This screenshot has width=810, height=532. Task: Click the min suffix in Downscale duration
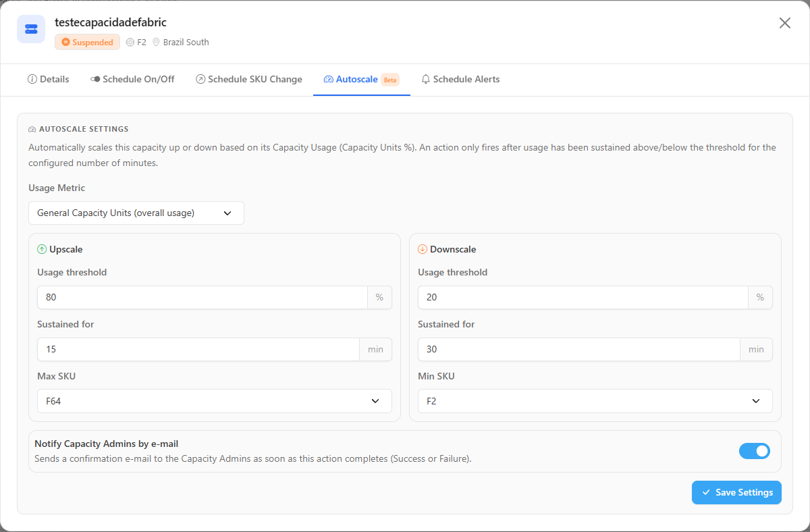click(756, 349)
